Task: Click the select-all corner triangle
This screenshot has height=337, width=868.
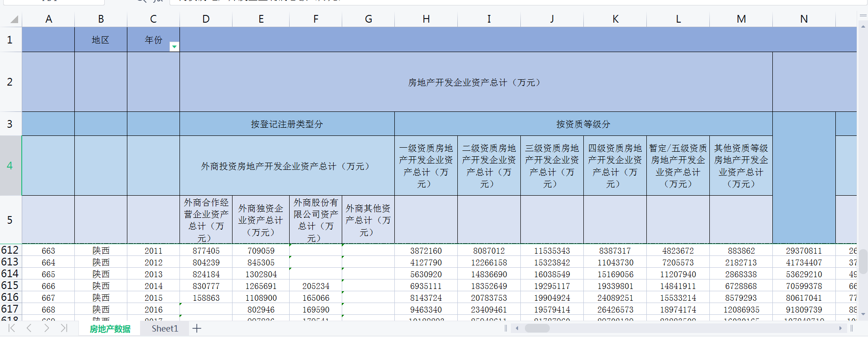Action: [x=14, y=19]
